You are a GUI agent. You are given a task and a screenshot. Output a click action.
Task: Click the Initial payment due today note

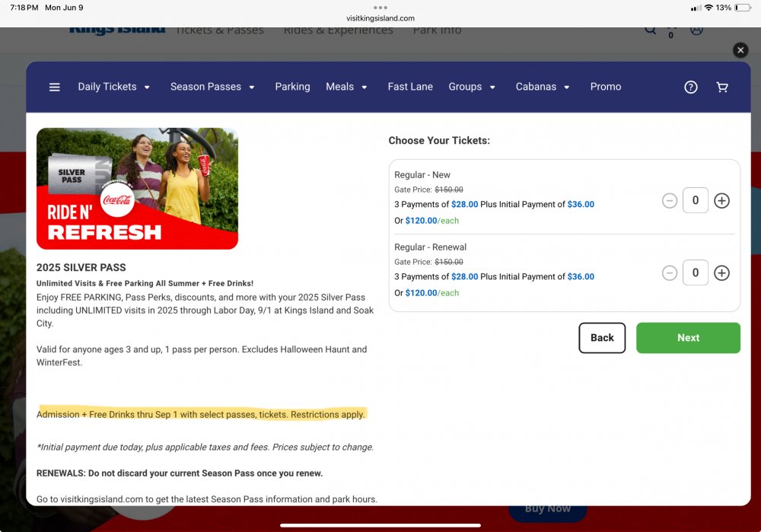[x=205, y=447]
